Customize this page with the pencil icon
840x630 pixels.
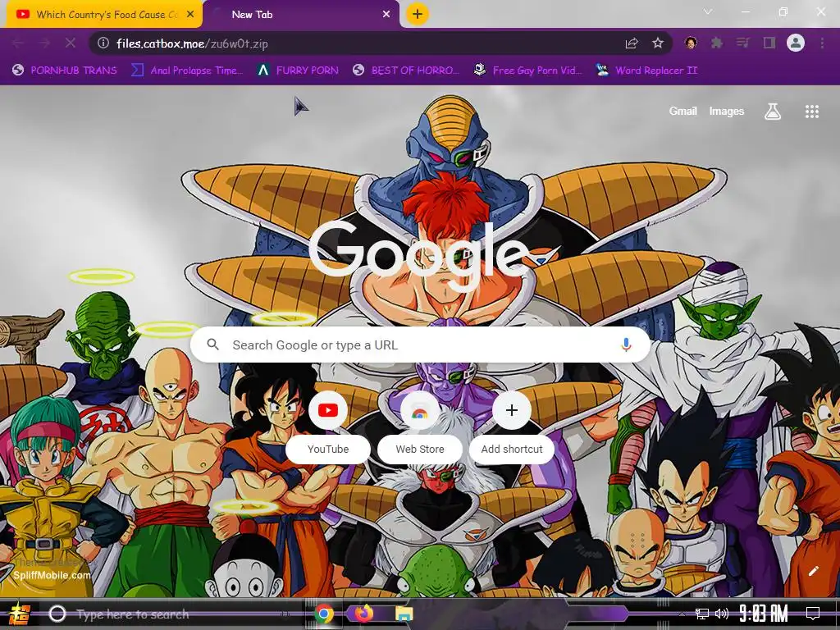pos(813,571)
